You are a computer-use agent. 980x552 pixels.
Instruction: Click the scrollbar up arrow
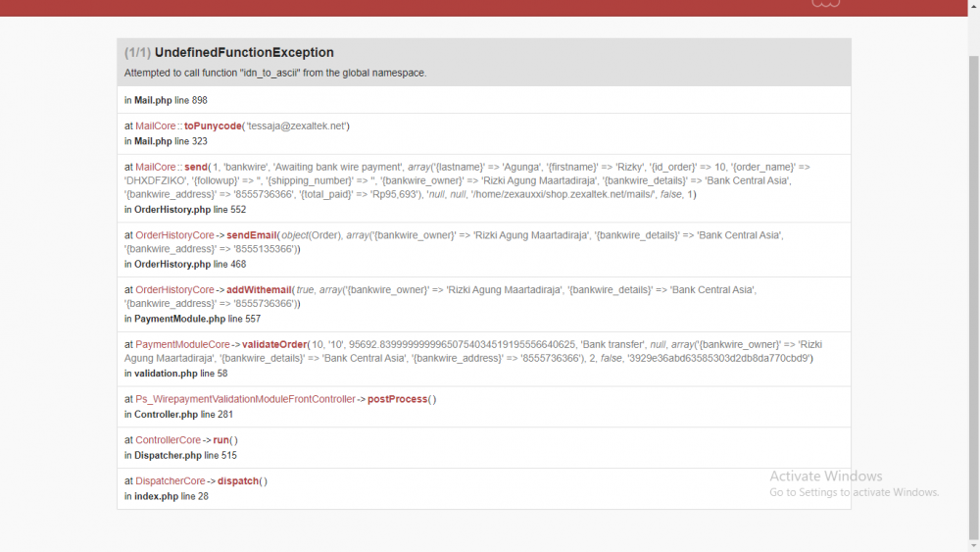pyautogui.click(x=974, y=5)
